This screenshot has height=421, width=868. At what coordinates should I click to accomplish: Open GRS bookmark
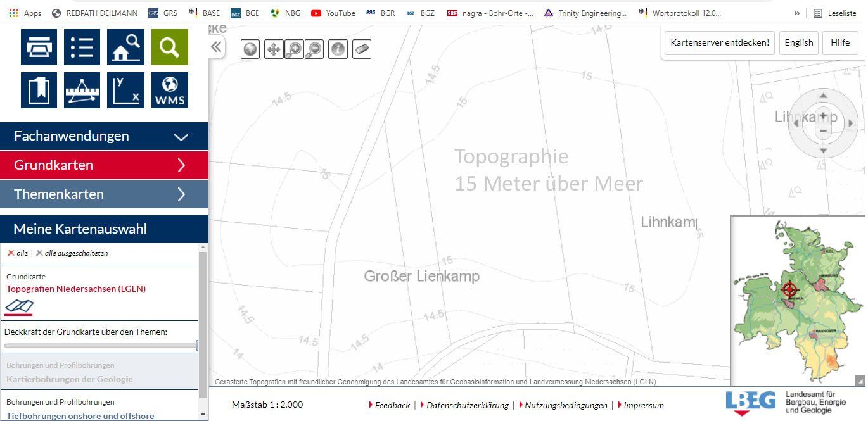pos(163,13)
